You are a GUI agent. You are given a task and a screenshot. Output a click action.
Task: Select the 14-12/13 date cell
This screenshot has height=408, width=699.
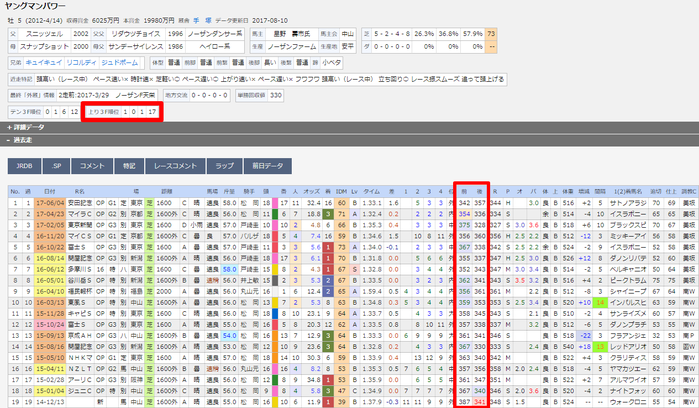49,402
